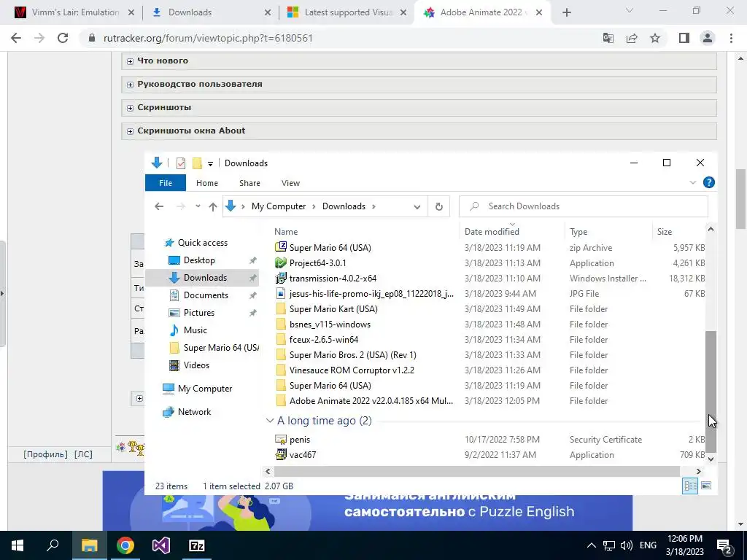The image size is (747, 560).
Task: Switch to Downloads browser tab
Action: 212,12
